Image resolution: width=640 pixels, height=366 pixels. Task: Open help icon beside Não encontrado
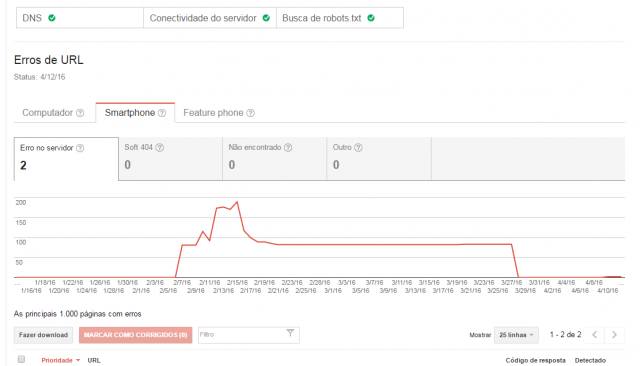coord(288,148)
